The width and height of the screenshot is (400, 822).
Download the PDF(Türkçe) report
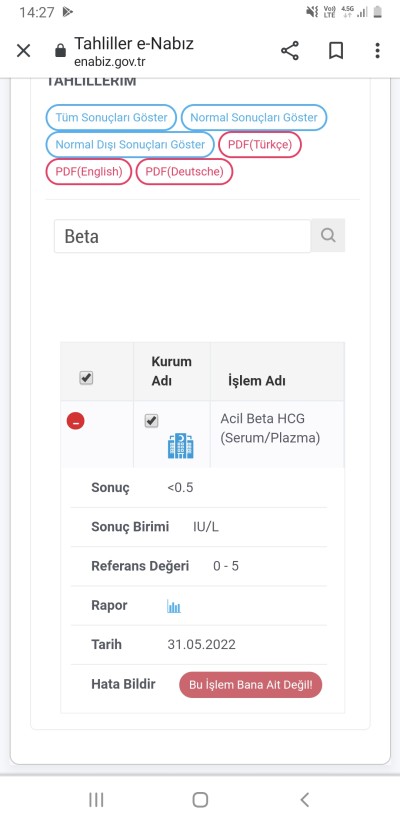[x=260, y=145]
